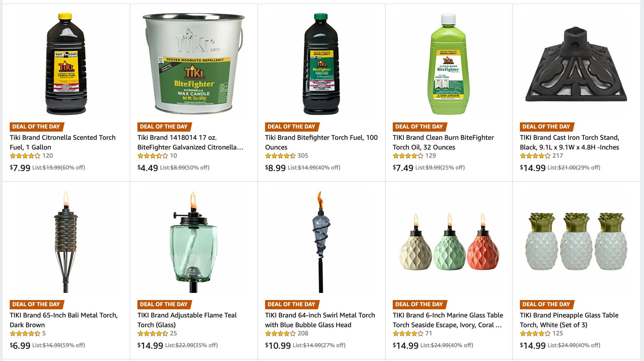The width and height of the screenshot is (644, 361).
Task: Open TIKI Brand 64-inch Swirl Metal Torch link
Action: coord(320,320)
